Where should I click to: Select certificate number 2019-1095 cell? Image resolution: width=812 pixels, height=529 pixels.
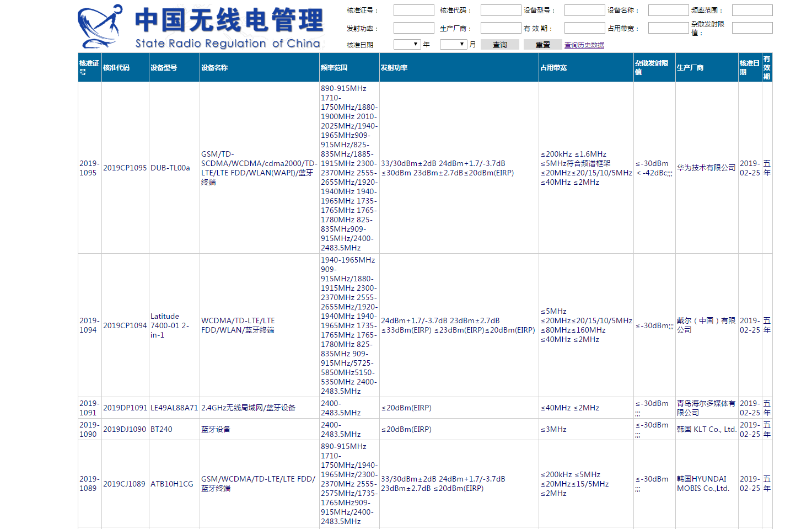click(90, 168)
